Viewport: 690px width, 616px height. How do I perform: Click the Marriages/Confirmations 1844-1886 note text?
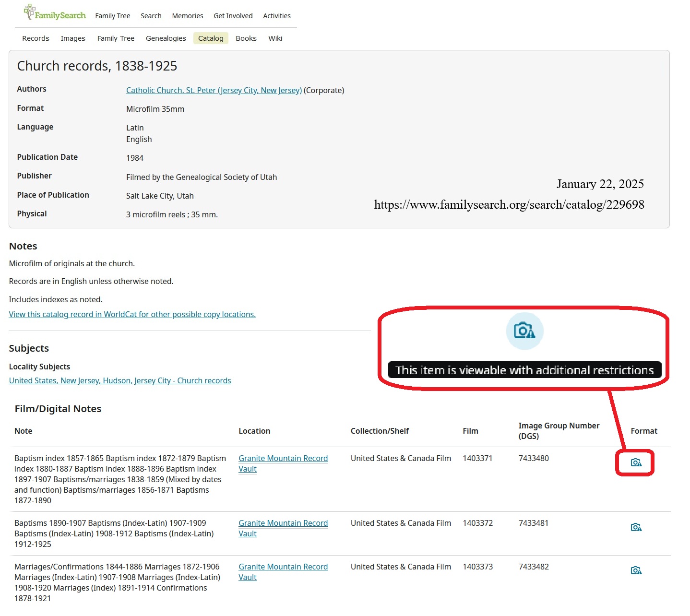[118, 582]
